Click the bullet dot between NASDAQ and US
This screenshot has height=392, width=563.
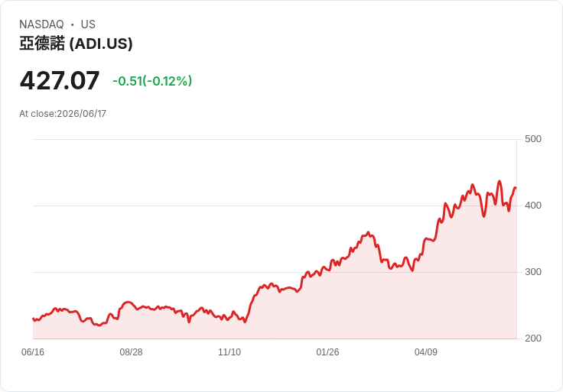click(73, 24)
